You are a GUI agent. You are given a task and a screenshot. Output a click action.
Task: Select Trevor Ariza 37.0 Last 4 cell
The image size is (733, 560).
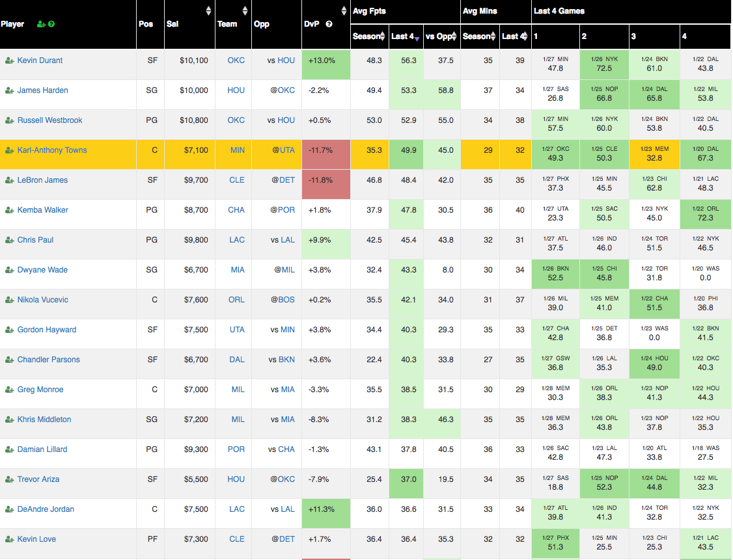click(406, 483)
